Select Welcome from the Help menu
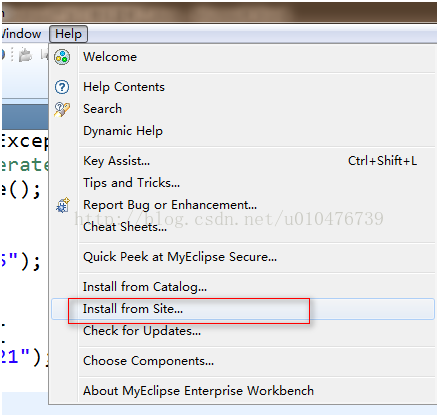The height and width of the screenshot is (417, 439). (x=243, y=57)
